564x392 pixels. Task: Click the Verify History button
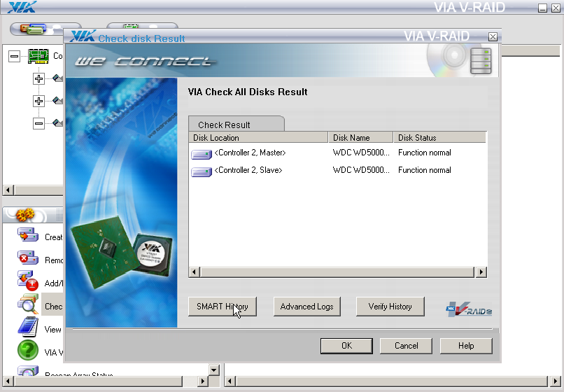390,307
